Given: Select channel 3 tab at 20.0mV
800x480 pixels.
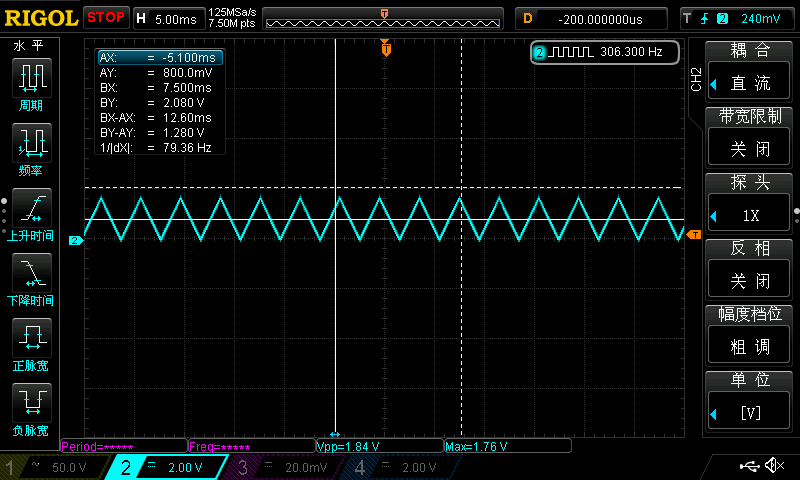Looking at the screenshot, I should click(x=284, y=467).
